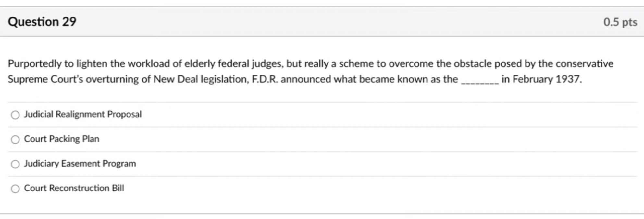Viewport: 644px width, 219px height.
Task: Click the 'Judiciary Easement Program' answer text
Action: tap(80, 164)
